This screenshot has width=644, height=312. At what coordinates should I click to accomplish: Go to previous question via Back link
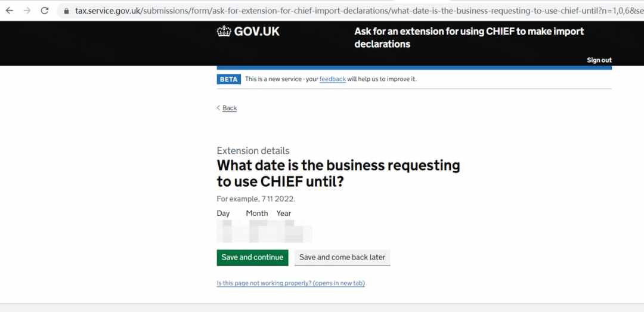[x=230, y=108]
